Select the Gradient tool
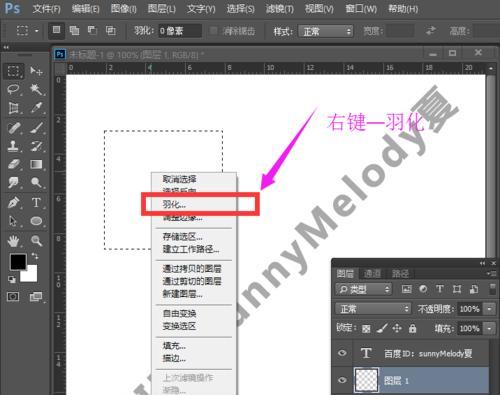The image size is (500, 395). pyautogui.click(x=36, y=164)
